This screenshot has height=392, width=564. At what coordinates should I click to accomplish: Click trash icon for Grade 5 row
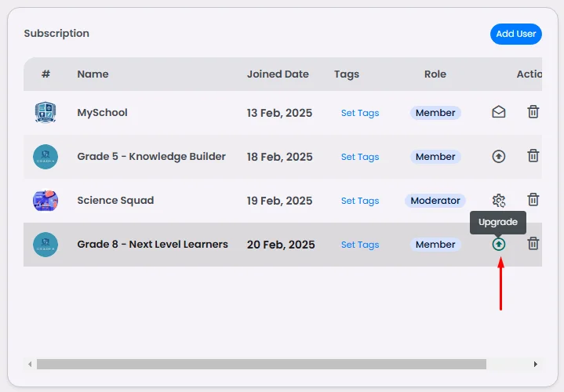click(x=533, y=156)
